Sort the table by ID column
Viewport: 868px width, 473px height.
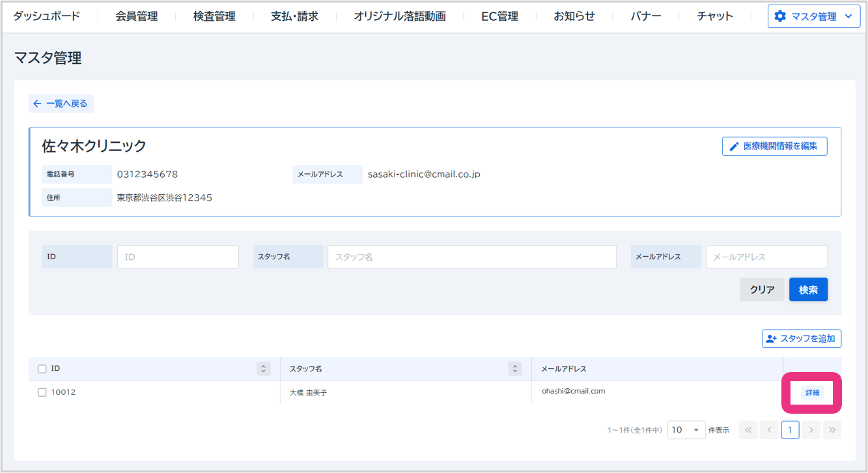click(x=264, y=369)
